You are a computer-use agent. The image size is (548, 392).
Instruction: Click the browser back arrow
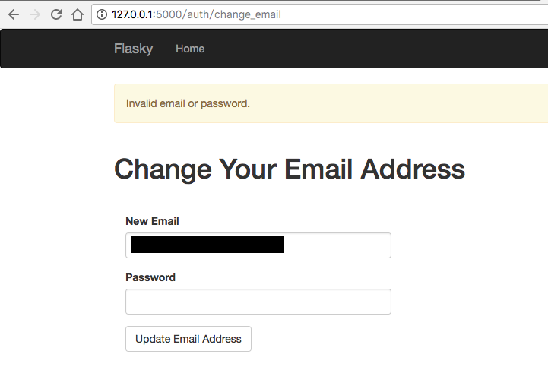[x=13, y=14]
